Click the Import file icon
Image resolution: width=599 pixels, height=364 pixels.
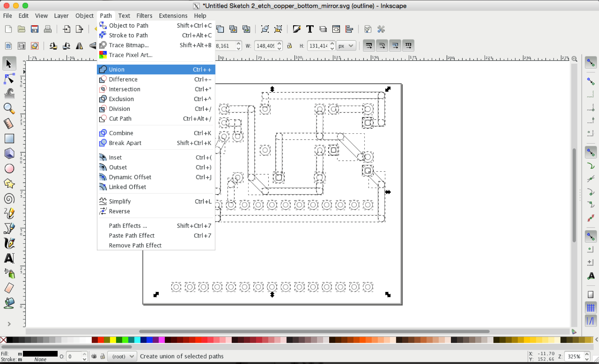(66, 29)
